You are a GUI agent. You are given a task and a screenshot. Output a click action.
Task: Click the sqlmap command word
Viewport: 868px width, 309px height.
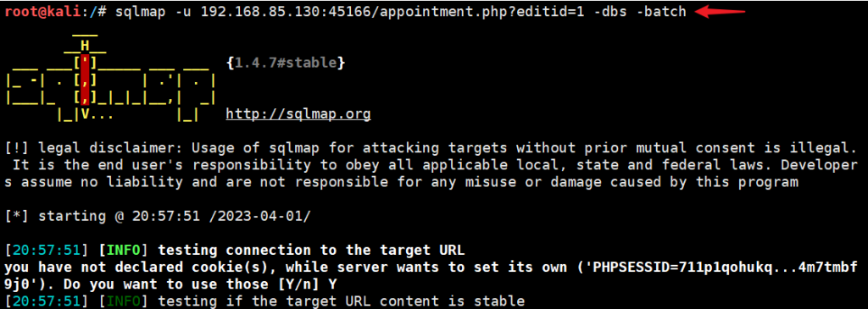141,12
